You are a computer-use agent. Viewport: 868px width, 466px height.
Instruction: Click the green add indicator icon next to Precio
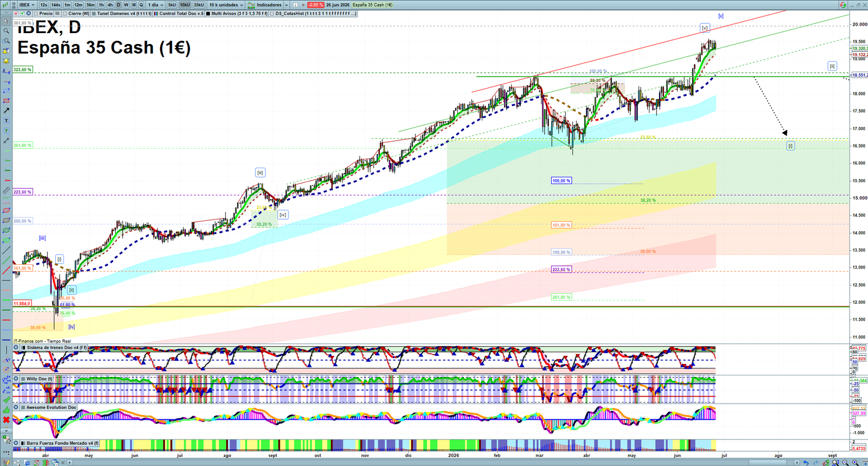(22, 14)
